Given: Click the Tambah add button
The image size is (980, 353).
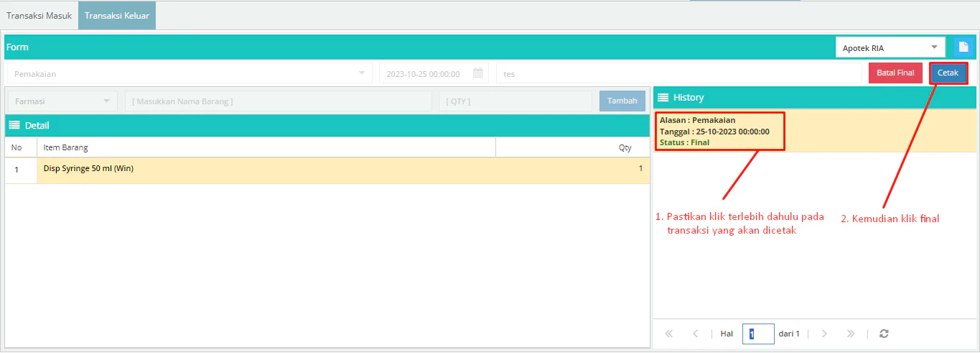Looking at the screenshot, I should (x=622, y=101).
